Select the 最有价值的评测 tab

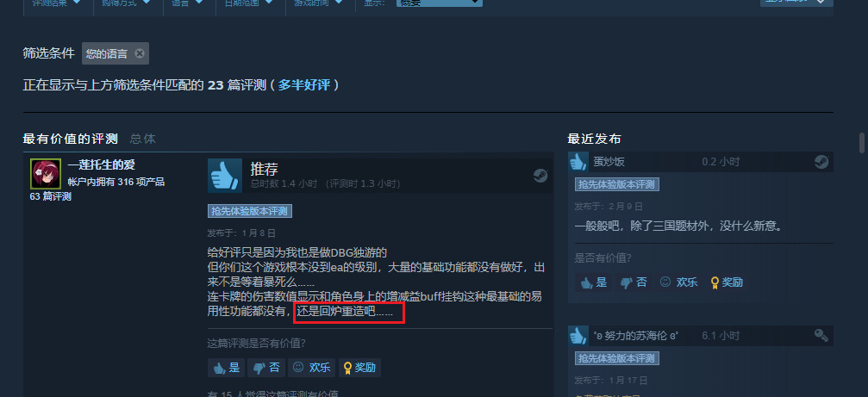(x=71, y=139)
